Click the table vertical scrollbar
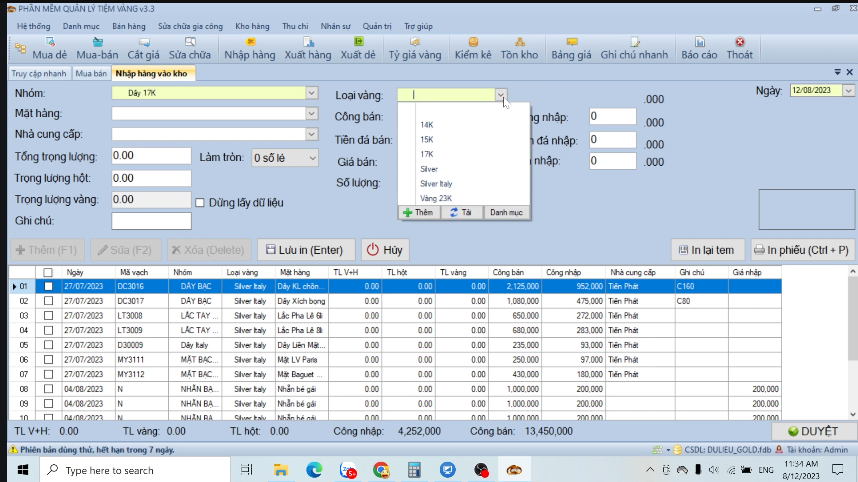The height and width of the screenshot is (482, 858). [x=853, y=342]
